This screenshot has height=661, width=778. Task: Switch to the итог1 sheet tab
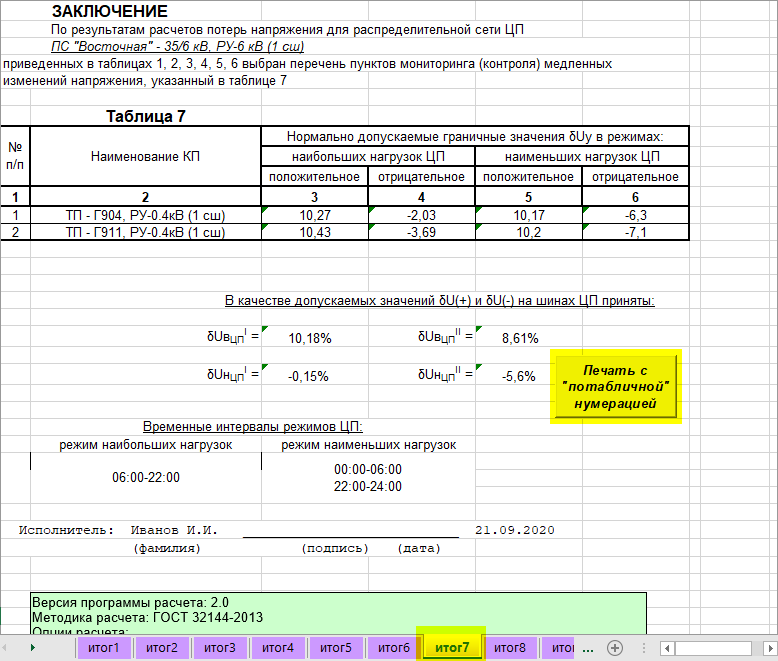pyautogui.click(x=104, y=648)
